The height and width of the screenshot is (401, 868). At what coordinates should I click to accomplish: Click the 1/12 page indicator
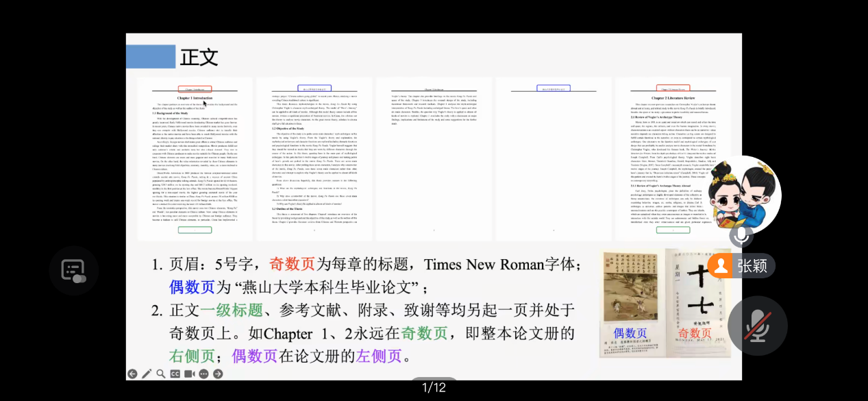[434, 388]
